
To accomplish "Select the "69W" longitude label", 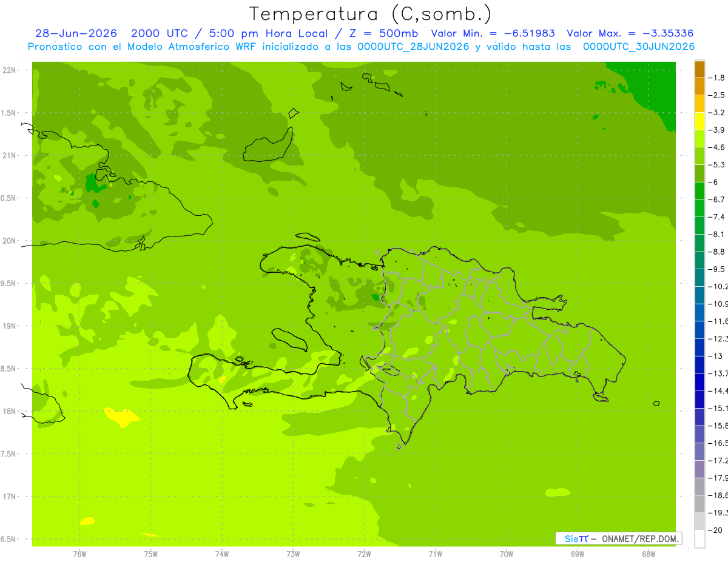I will click(578, 554).
